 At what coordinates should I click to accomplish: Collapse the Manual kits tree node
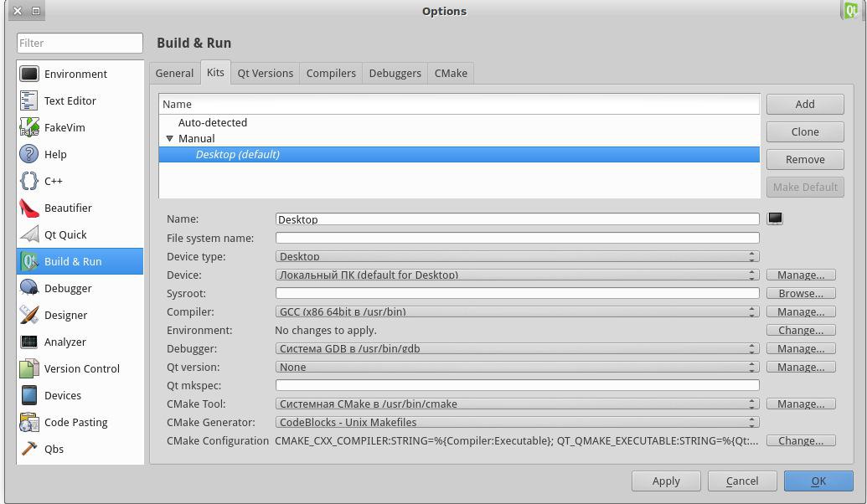(x=170, y=139)
